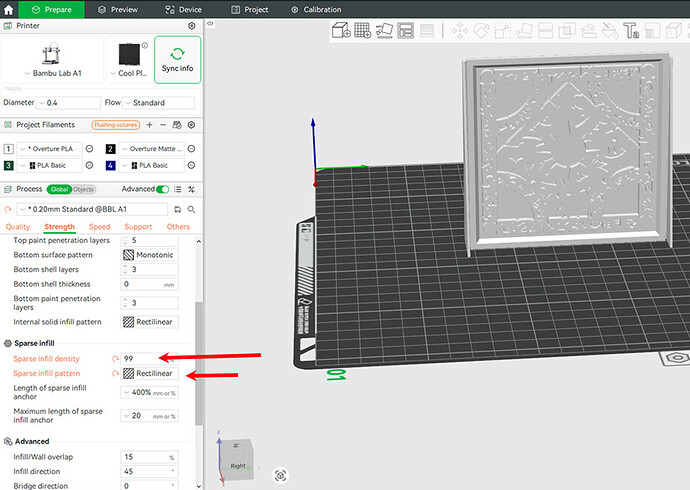Click the Sync info button

177,60
